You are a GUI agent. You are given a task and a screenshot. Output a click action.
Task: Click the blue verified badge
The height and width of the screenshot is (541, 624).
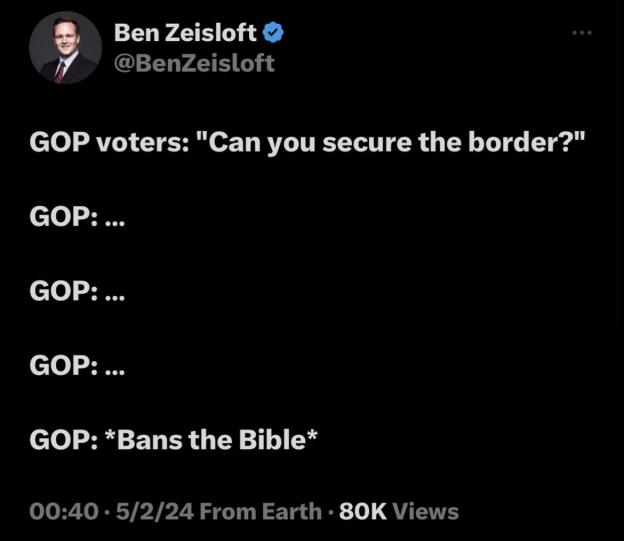coord(274,32)
